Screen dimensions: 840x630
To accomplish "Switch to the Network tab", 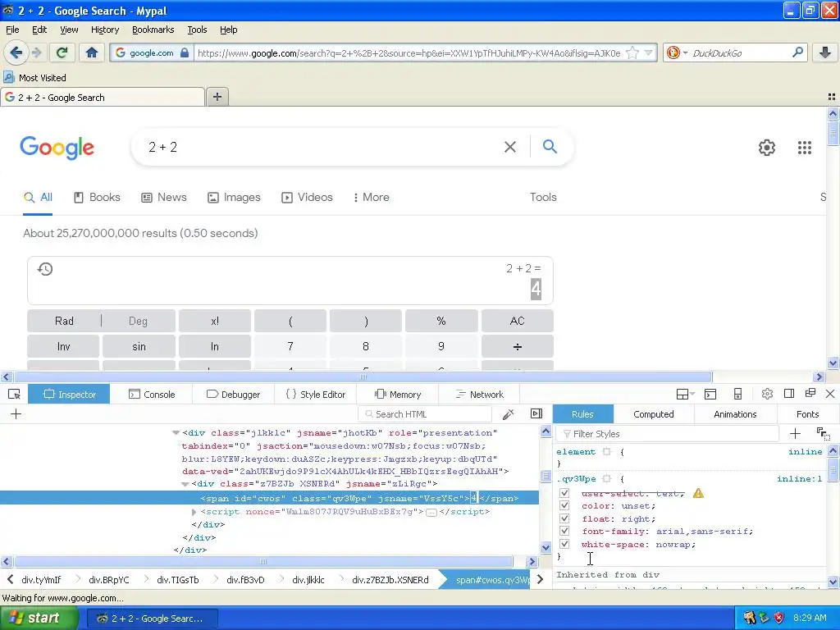I will pos(479,395).
